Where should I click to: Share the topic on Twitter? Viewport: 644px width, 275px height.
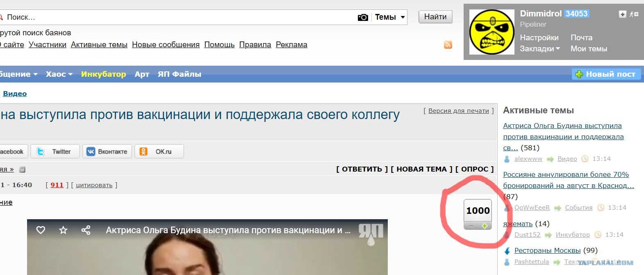pyautogui.click(x=55, y=151)
